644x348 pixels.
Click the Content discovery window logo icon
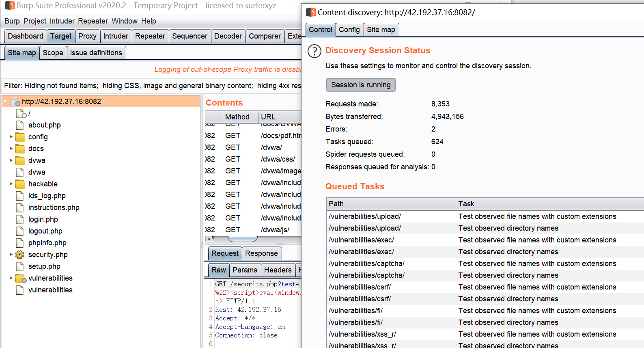pyautogui.click(x=311, y=12)
